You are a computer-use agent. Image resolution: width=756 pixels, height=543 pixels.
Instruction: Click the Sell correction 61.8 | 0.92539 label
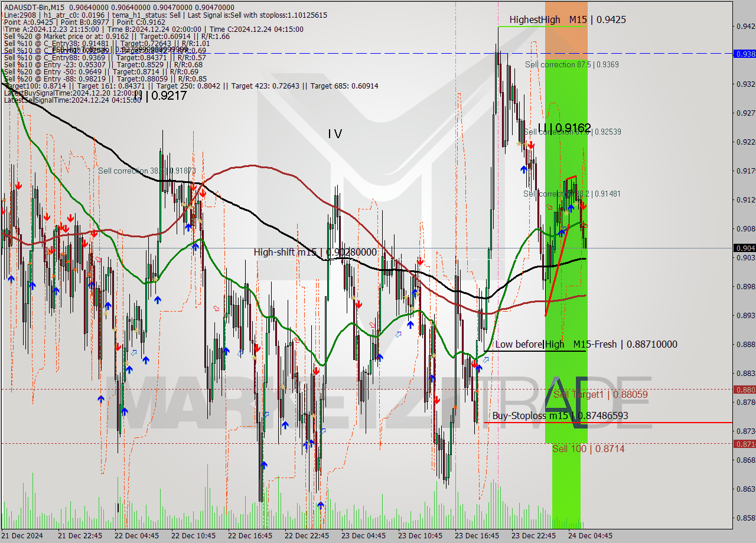(x=572, y=132)
